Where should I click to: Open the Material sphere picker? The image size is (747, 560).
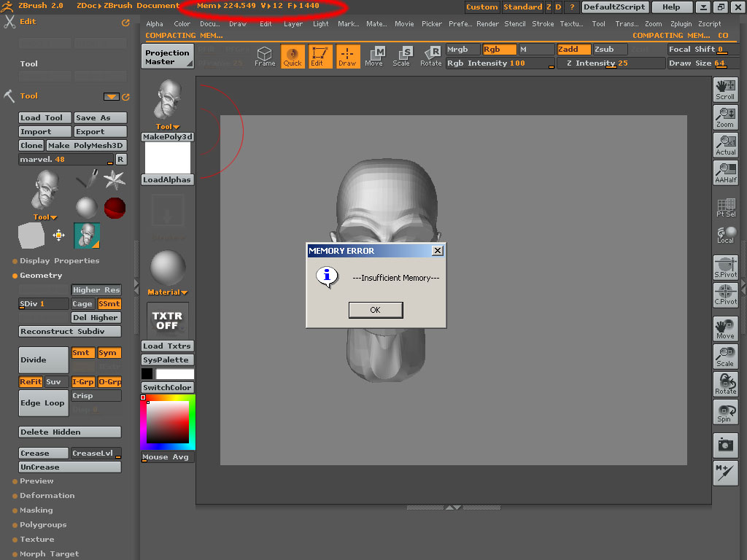click(167, 268)
